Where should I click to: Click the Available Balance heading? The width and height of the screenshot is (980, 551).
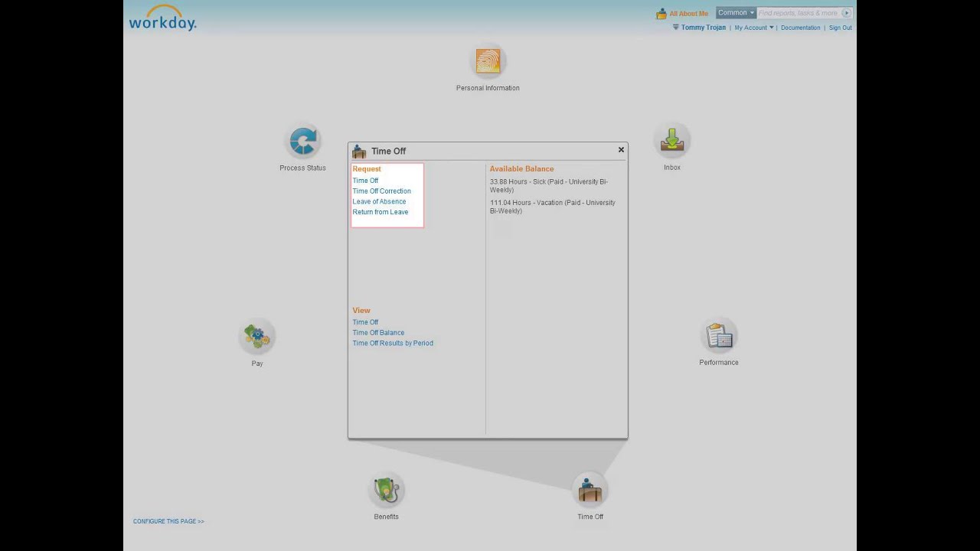point(521,169)
